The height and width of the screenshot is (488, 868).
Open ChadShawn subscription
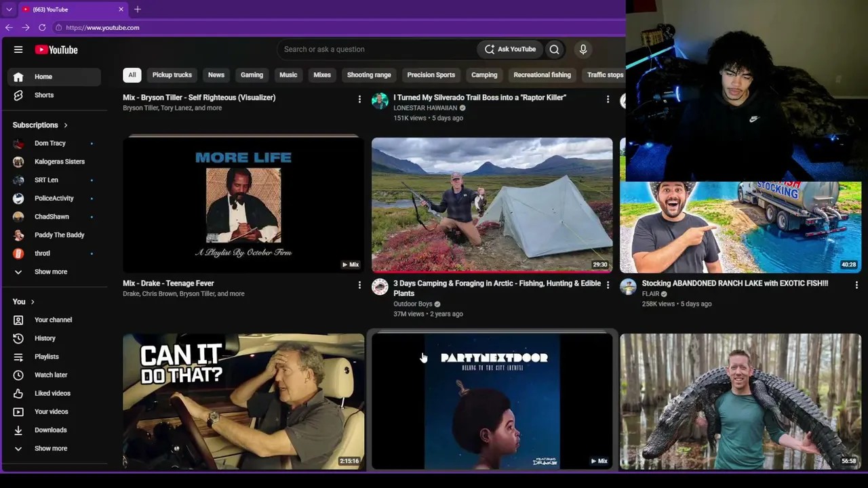coord(54,216)
